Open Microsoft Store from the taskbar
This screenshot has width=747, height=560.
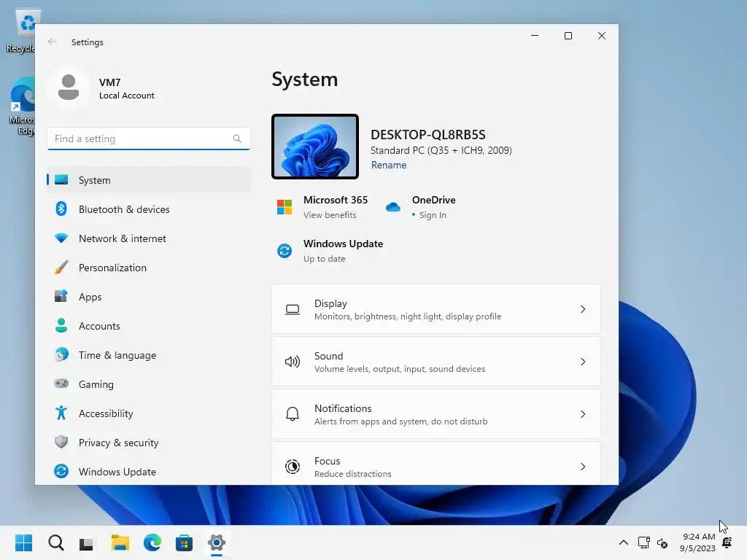tap(184, 542)
